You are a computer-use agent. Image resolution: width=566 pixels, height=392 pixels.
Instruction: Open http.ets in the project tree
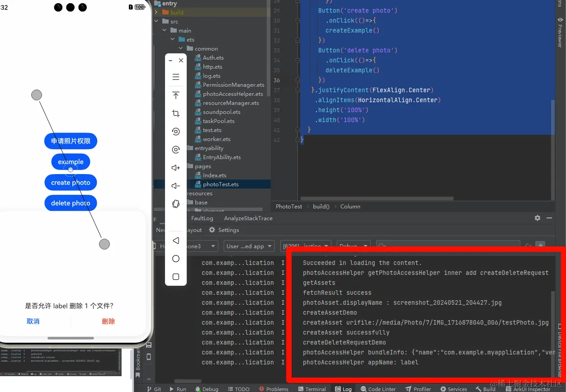pyautogui.click(x=212, y=66)
